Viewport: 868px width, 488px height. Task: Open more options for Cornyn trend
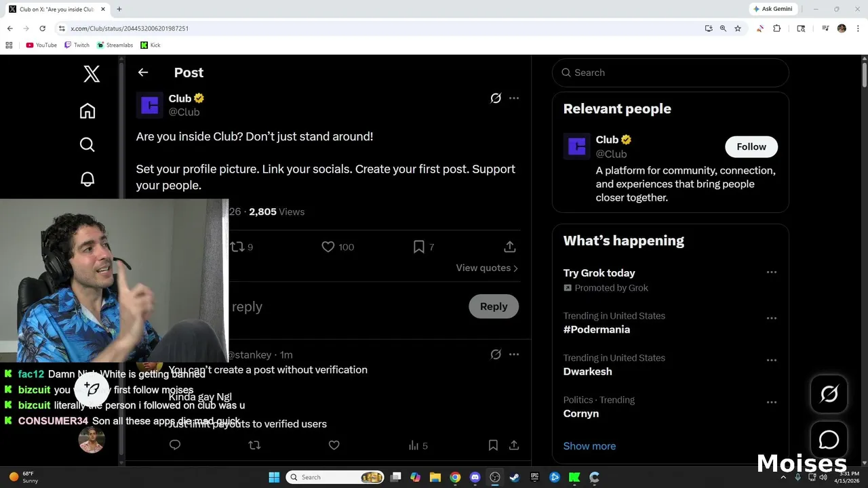pos(771,402)
